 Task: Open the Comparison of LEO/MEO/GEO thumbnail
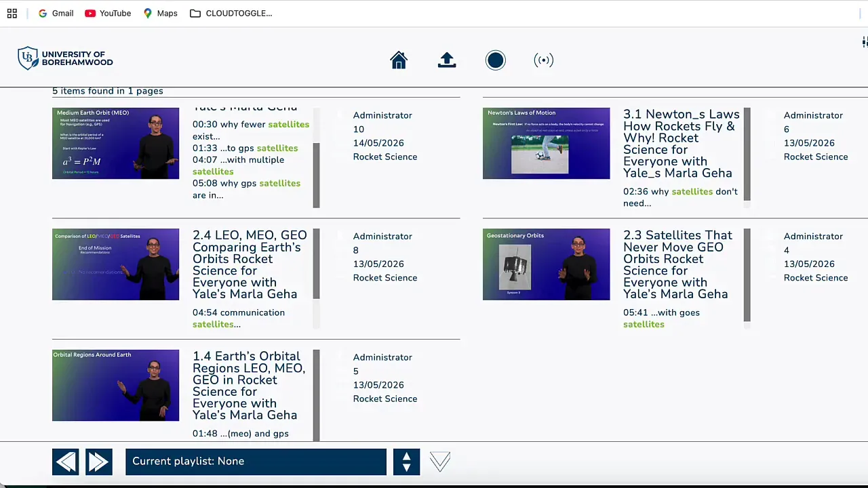(116, 264)
